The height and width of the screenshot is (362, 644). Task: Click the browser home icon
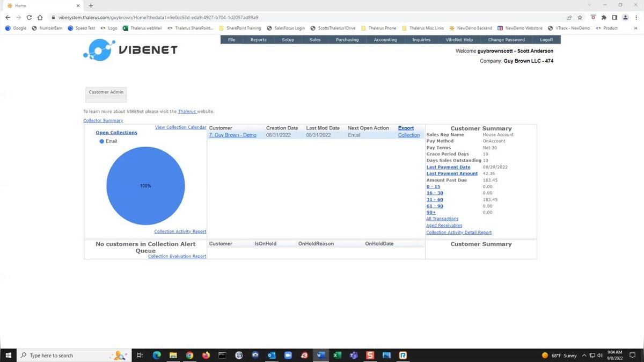click(x=40, y=17)
